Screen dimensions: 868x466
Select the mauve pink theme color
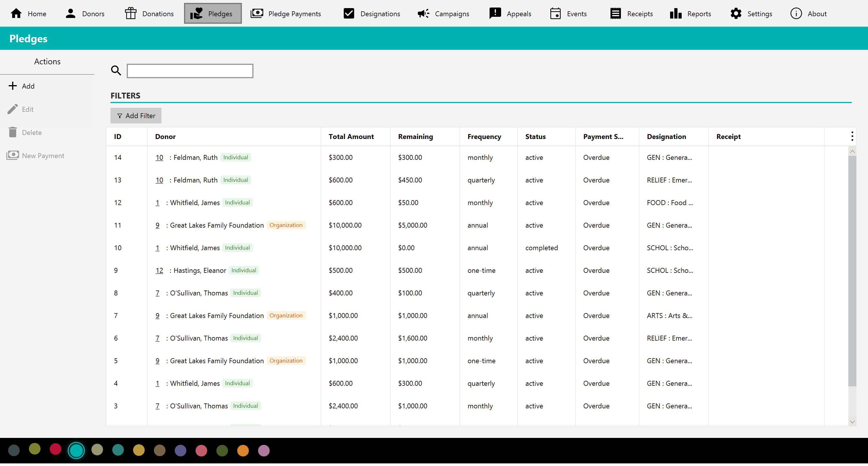(x=264, y=450)
